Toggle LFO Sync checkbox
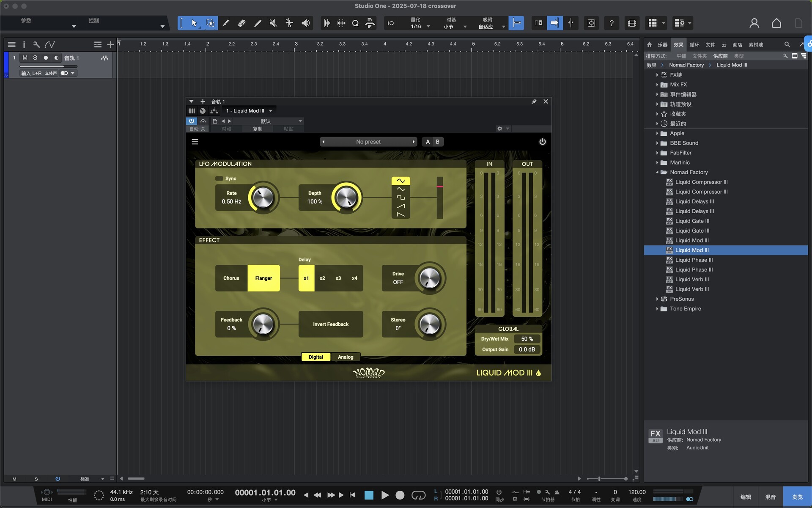This screenshot has width=812, height=508. coord(219,178)
